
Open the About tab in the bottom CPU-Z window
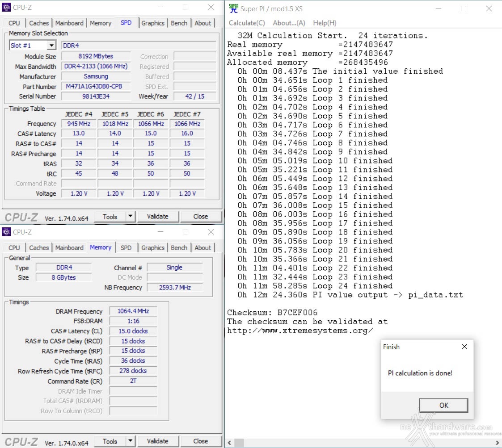(202, 248)
